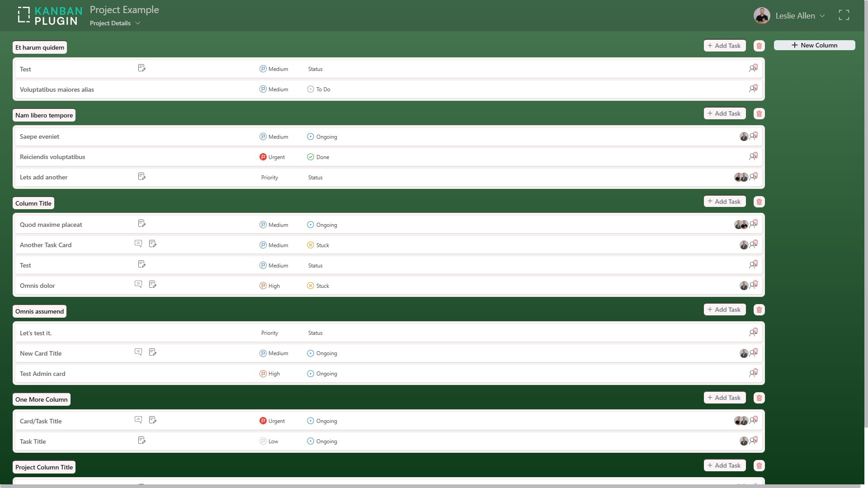This screenshot has height=488, width=868.
Task: Open comments on Another Task Card
Action: 138,244
